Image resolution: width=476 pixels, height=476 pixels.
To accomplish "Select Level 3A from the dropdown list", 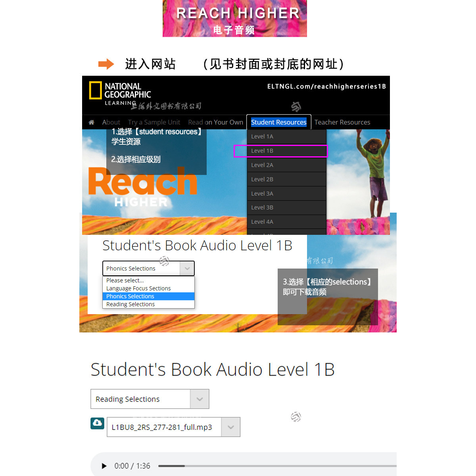I will 286,194.
